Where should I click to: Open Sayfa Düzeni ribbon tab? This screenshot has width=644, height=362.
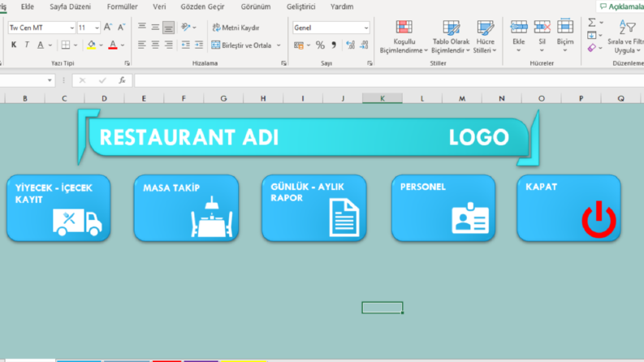coord(70,6)
